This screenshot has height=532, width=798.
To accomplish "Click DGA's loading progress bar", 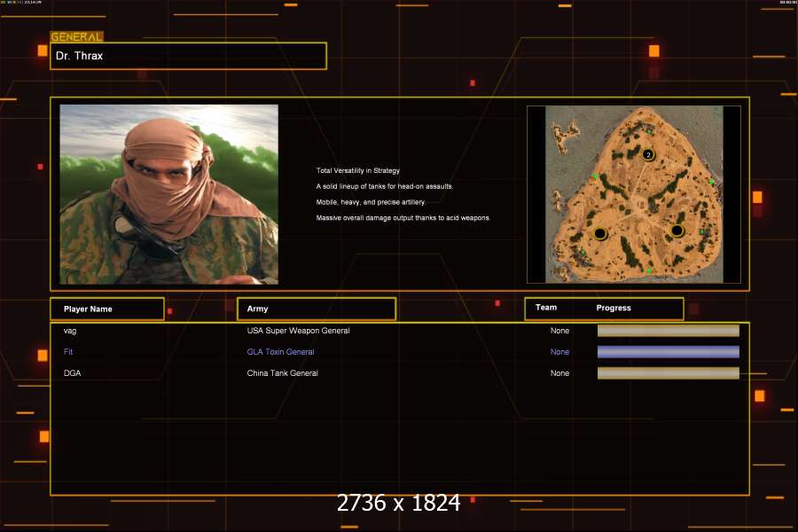I will (669, 373).
